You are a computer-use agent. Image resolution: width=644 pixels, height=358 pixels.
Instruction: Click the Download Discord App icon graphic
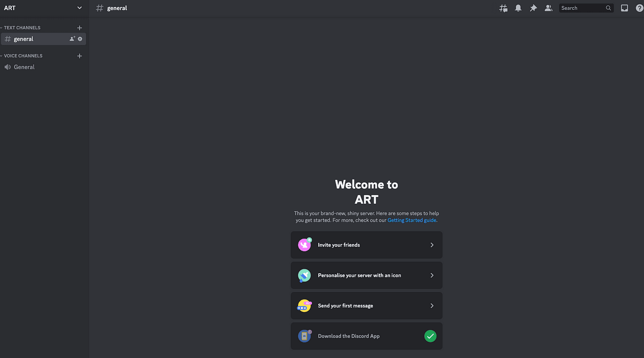[x=305, y=336]
